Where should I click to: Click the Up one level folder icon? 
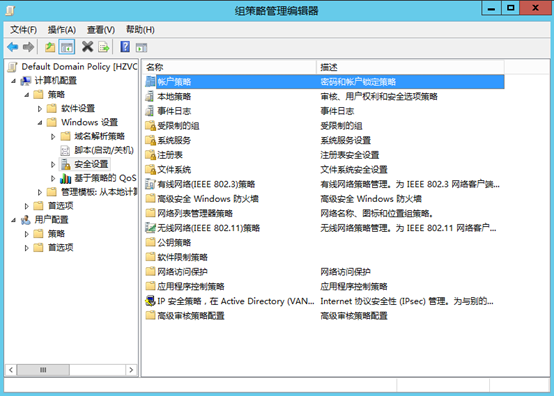(50, 47)
